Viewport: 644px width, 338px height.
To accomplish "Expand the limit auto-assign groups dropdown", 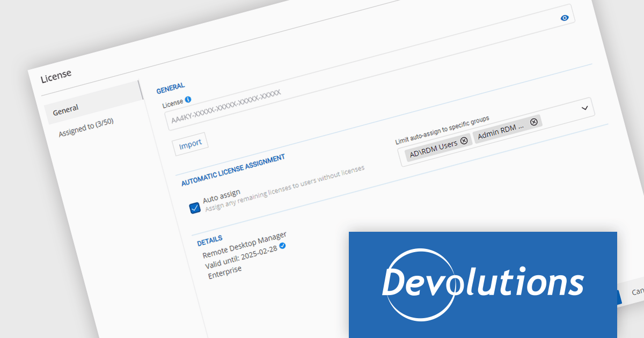I will pos(585,108).
